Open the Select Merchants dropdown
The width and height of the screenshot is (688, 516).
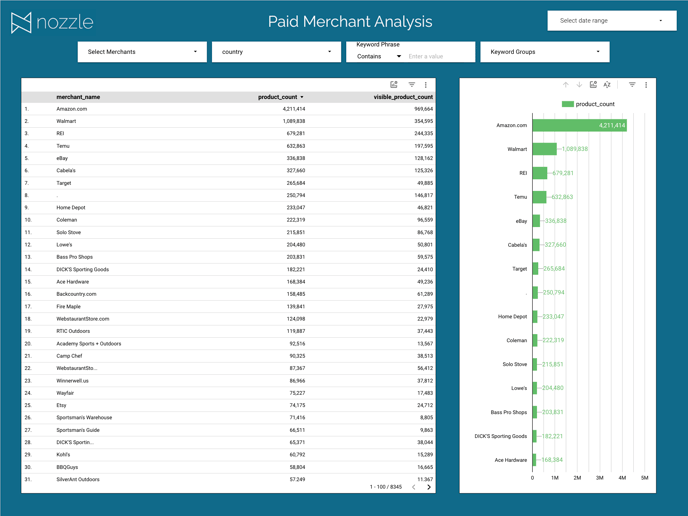[142, 52]
